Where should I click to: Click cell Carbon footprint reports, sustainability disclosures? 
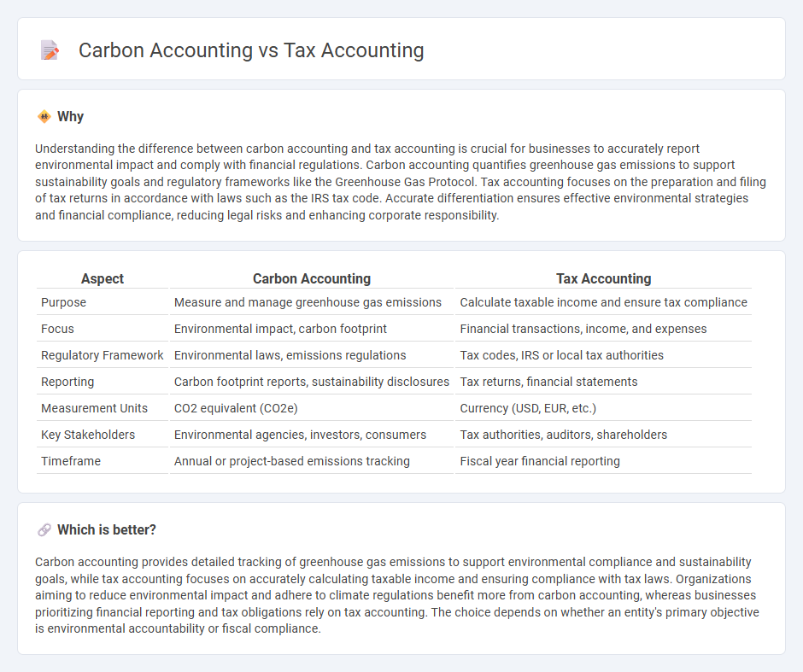[x=311, y=382]
